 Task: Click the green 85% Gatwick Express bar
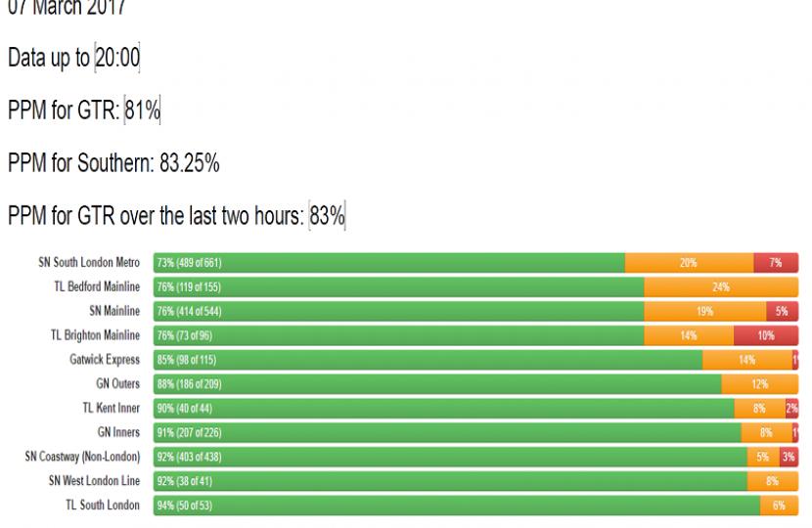click(x=428, y=360)
